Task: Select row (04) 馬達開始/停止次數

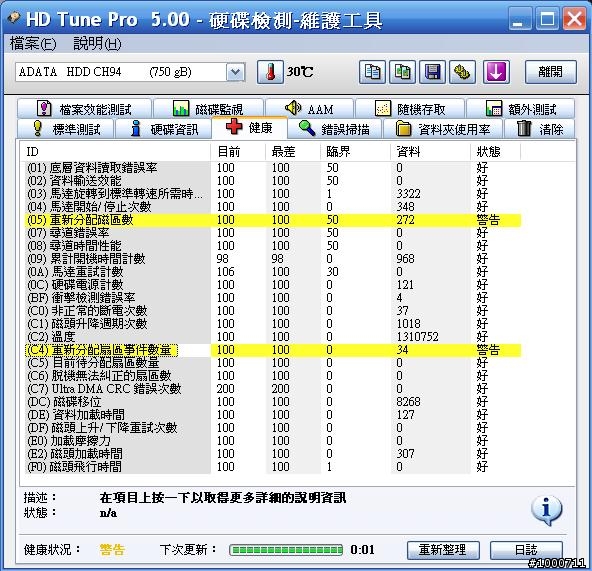Action: tap(273, 207)
